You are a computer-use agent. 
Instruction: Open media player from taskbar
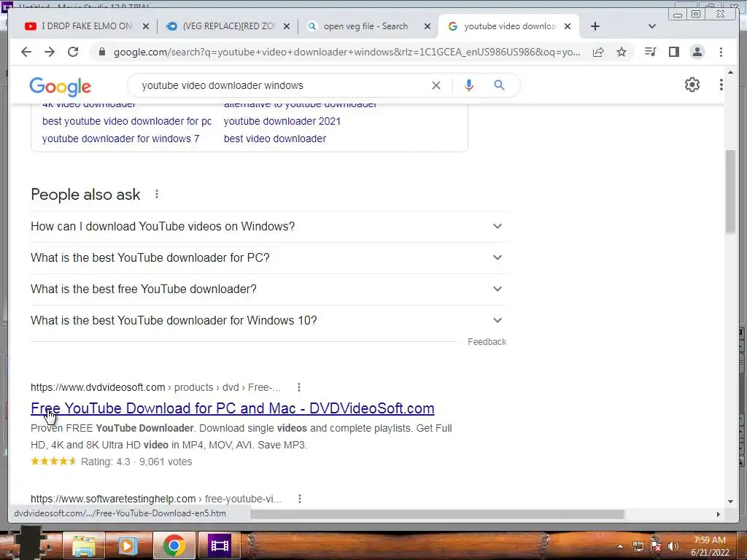(127, 545)
